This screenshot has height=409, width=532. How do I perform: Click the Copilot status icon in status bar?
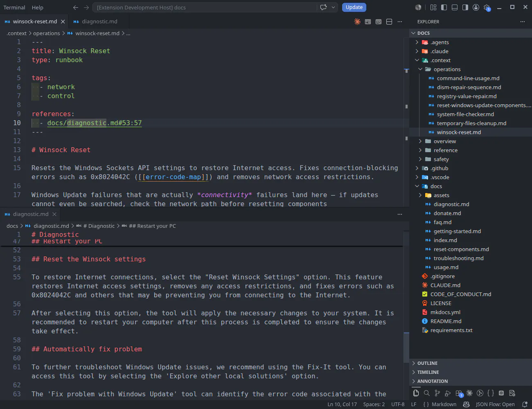tap(466, 405)
